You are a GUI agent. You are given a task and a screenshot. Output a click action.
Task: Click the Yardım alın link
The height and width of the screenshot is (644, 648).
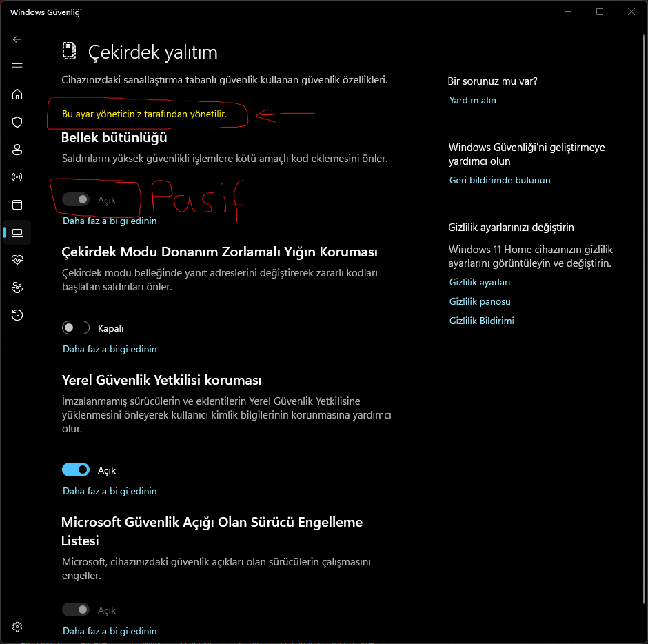click(x=472, y=100)
